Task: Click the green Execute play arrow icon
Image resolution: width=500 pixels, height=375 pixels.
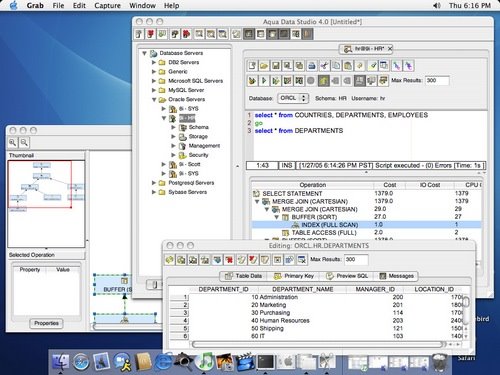Action: click(x=264, y=80)
